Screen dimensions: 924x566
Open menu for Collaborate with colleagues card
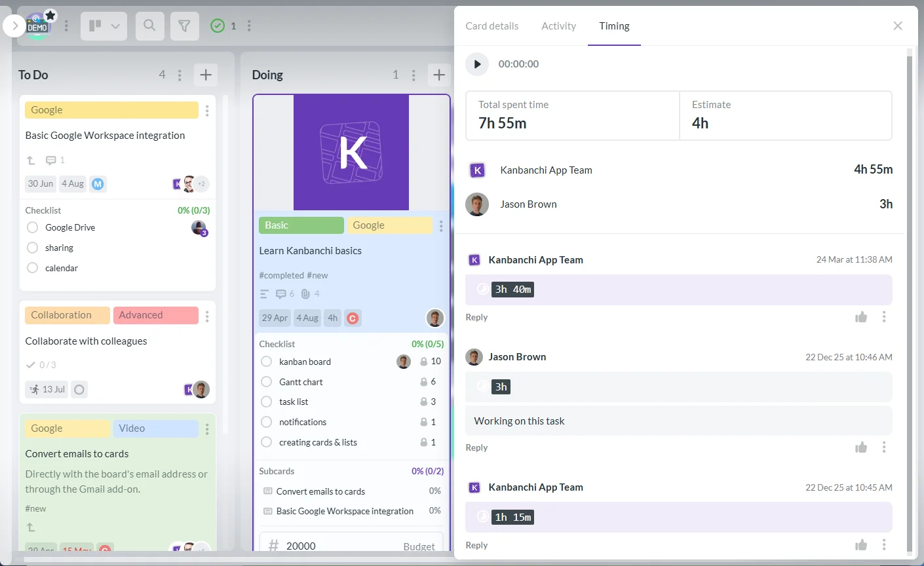(x=207, y=317)
